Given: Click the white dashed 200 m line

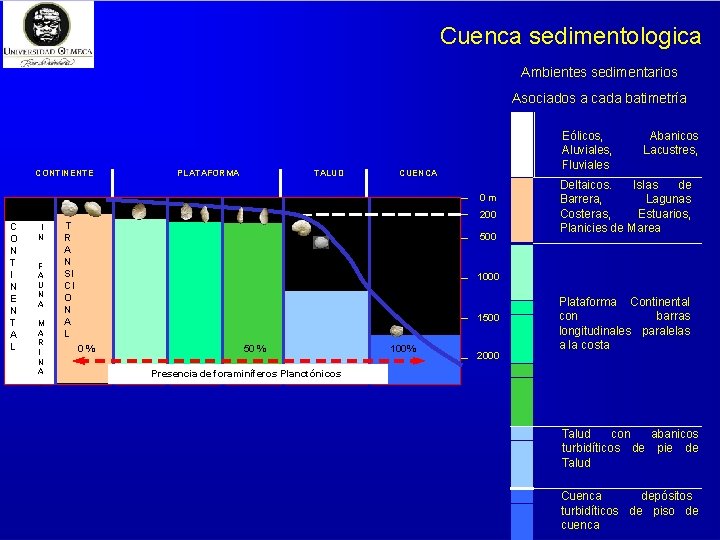Looking at the screenshot, I should (382, 214).
